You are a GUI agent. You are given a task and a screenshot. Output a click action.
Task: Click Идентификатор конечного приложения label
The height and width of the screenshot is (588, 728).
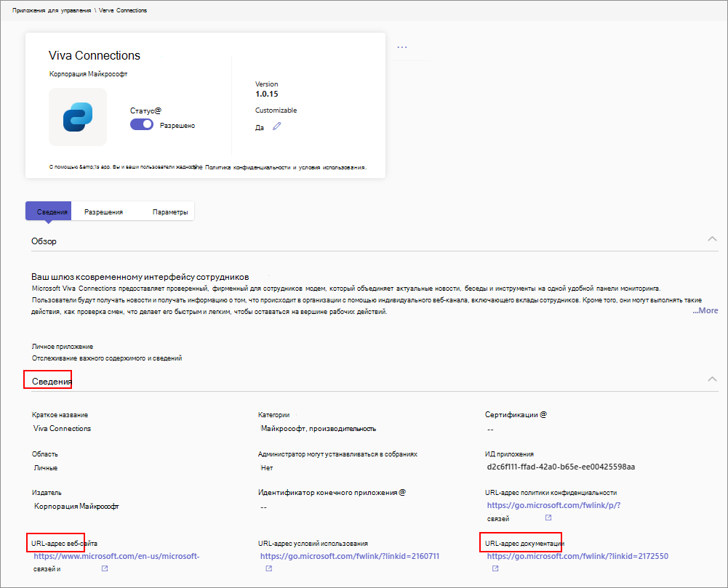[332, 492]
